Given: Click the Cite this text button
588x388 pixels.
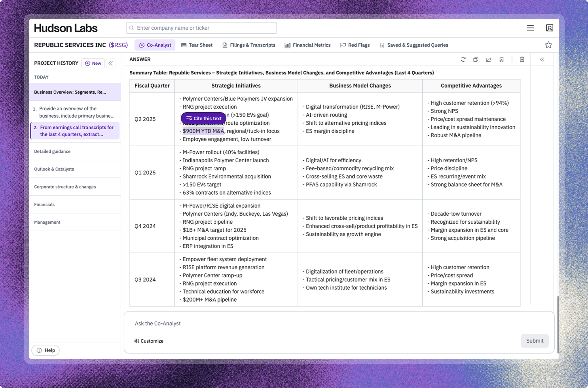Looking at the screenshot, I should (x=203, y=118).
